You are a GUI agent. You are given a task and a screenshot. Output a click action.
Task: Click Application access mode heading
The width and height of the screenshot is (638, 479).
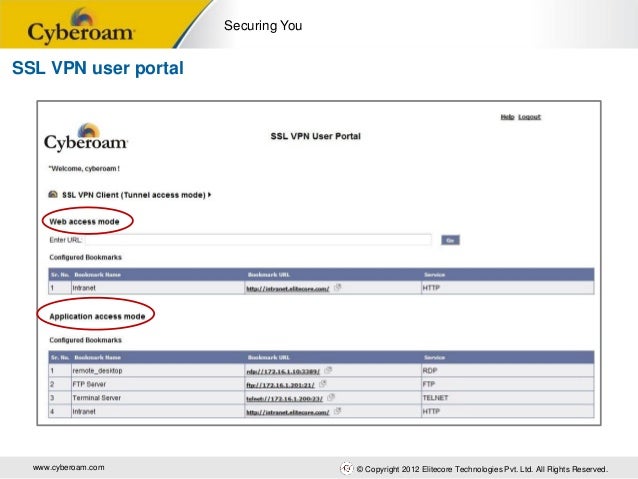point(97,317)
